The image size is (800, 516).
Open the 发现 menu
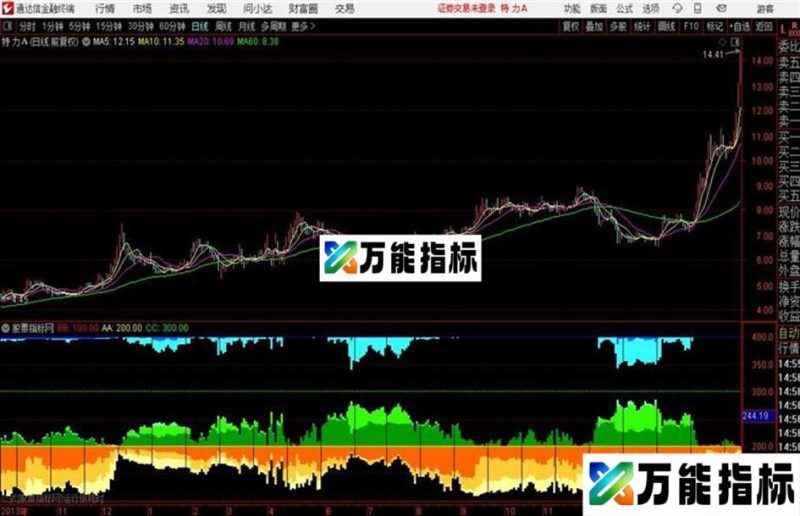tap(216, 9)
